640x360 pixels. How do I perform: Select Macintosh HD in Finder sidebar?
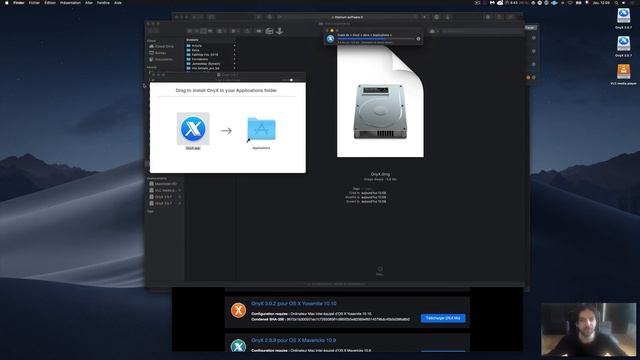tap(163, 184)
